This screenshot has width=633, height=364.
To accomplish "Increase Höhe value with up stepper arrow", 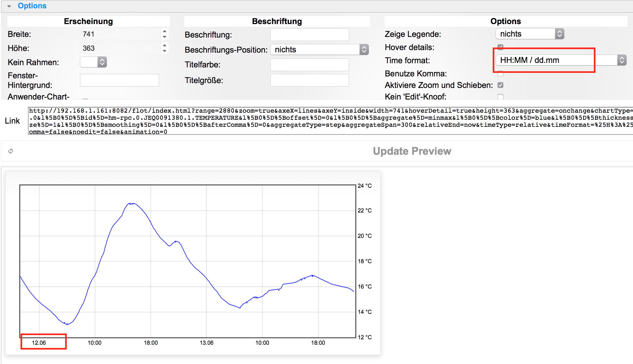I will [x=165, y=45].
